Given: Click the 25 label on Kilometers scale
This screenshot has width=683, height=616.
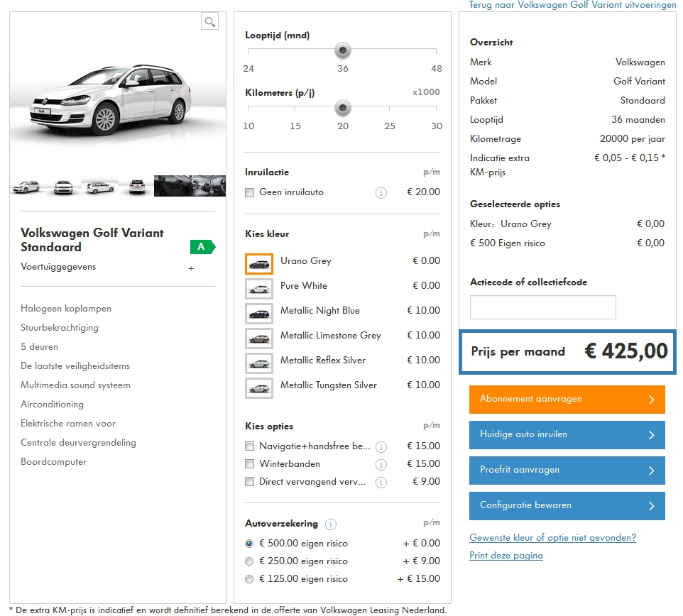Looking at the screenshot, I should pos(389,126).
